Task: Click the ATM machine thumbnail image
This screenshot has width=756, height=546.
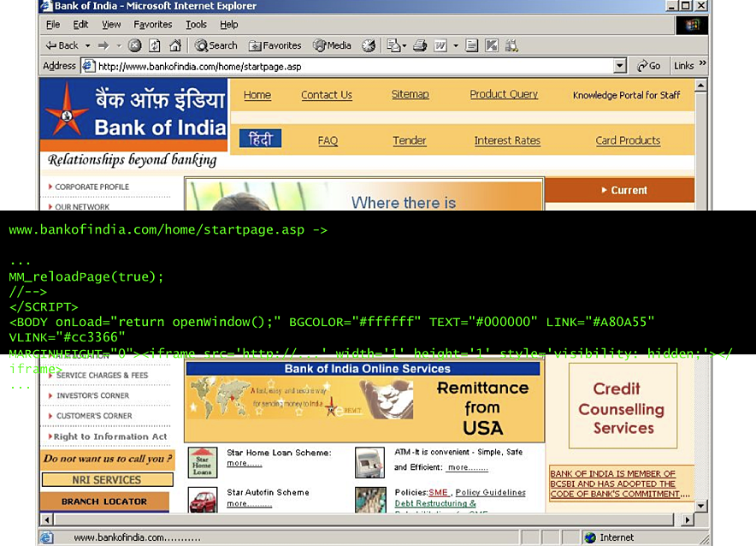Action: click(x=369, y=462)
